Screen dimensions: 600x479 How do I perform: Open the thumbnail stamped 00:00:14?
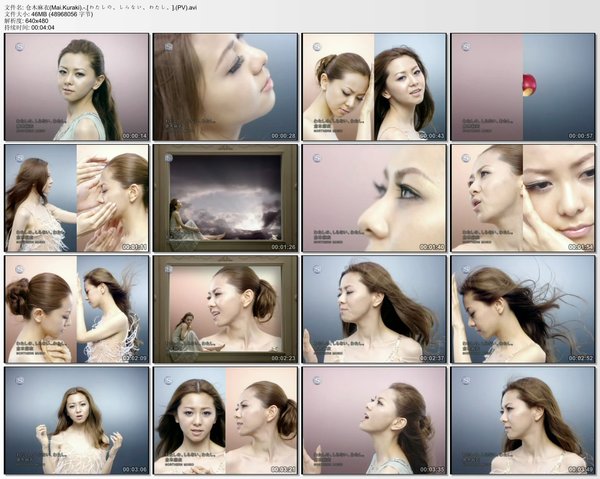[x=77, y=87]
